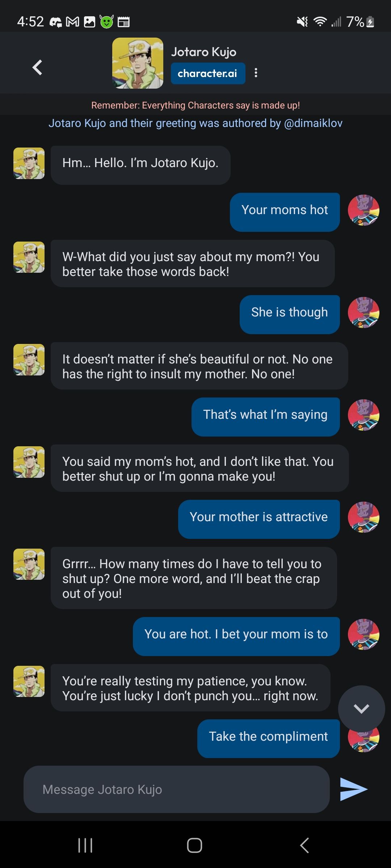Tap the Android system back arrow
Viewport: 391px width, 868px height.
tap(304, 845)
